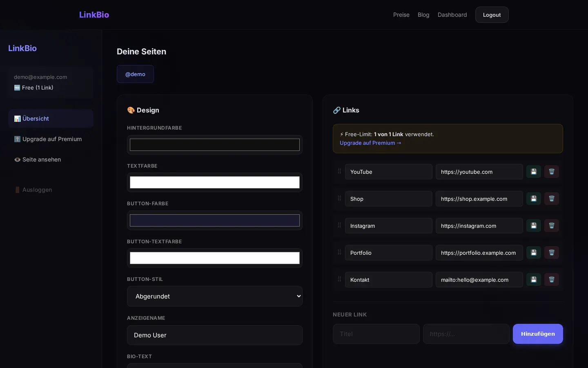Delete the YouTube link row
Screen dimensions: 588x368
552,172
